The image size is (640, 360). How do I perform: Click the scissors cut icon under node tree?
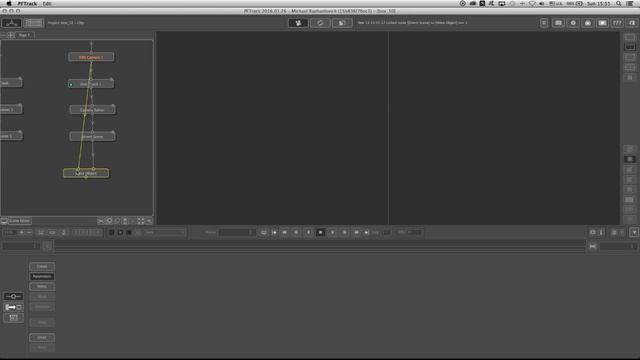tap(100, 221)
